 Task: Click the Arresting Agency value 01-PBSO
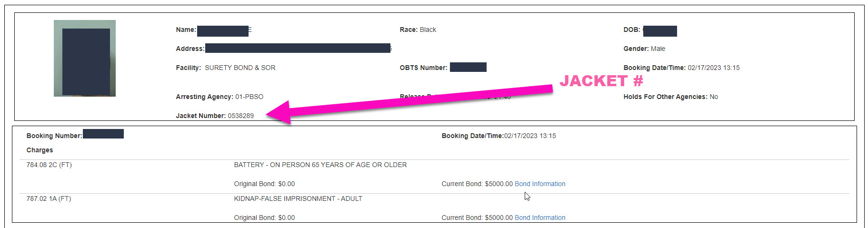(249, 97)
